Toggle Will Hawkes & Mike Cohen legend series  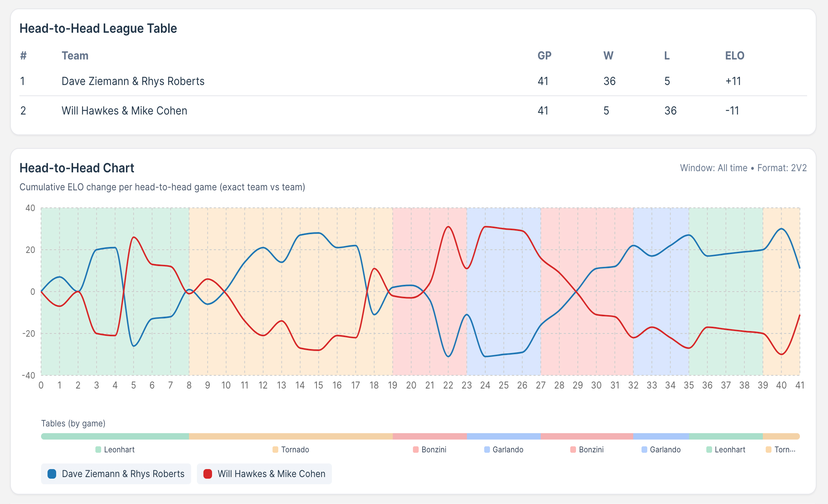click(264, 474)
